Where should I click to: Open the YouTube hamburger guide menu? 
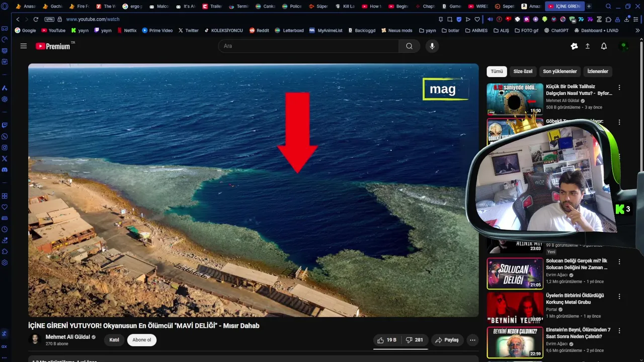coord(23,46)
